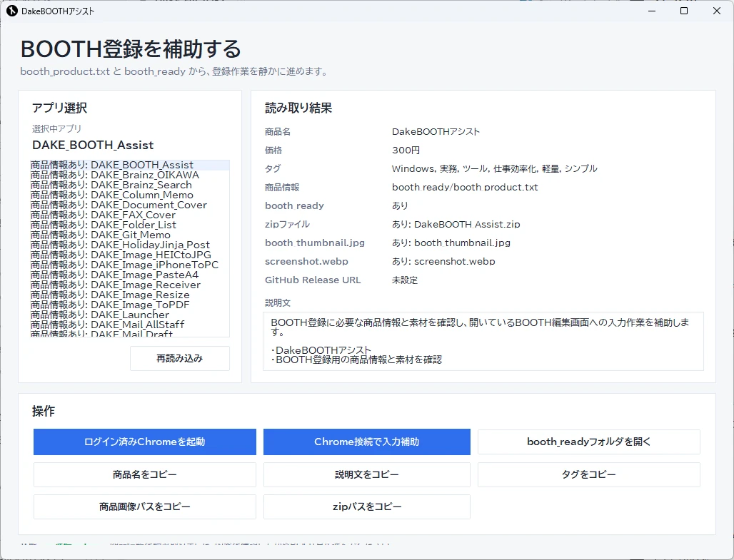The width and height of the screenshot is (734, 560).
Task: Open booth_readyフォルダを開く button
Action: tap(589, 442)
